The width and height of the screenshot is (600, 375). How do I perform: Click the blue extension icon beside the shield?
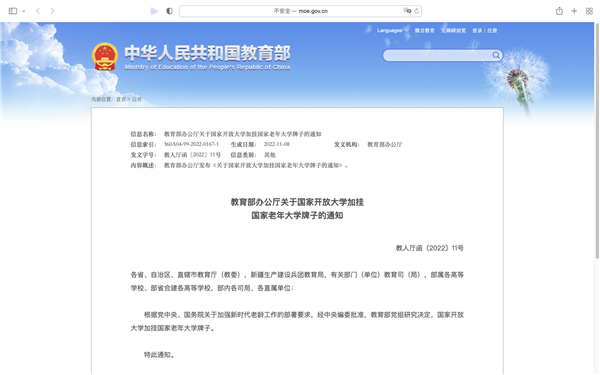tap(154, 11)
